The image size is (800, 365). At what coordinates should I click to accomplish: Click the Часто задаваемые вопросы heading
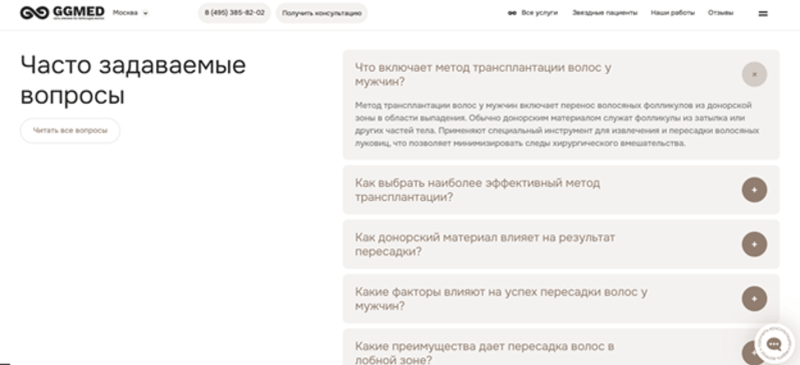pyautogui.click(x=133, y=80)
